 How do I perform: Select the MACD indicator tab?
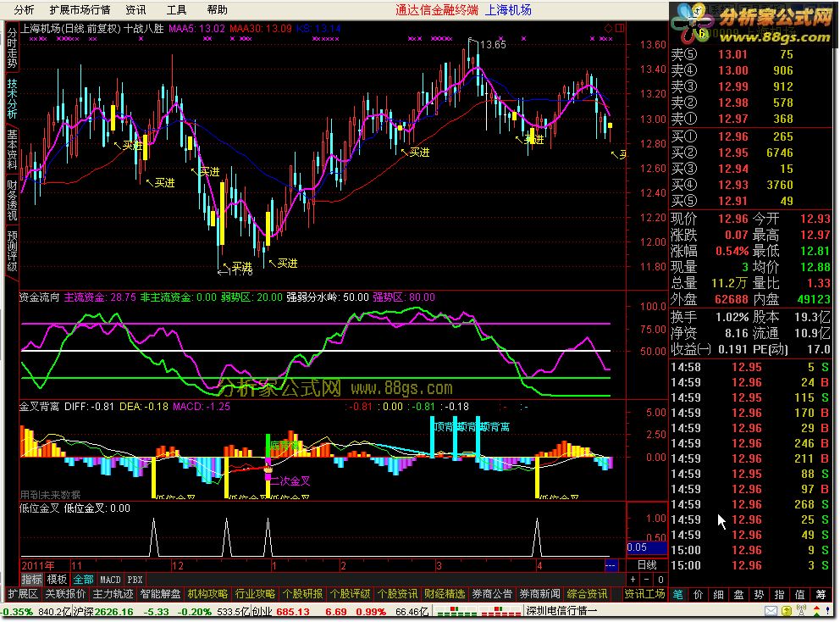(x=110, y=580)
